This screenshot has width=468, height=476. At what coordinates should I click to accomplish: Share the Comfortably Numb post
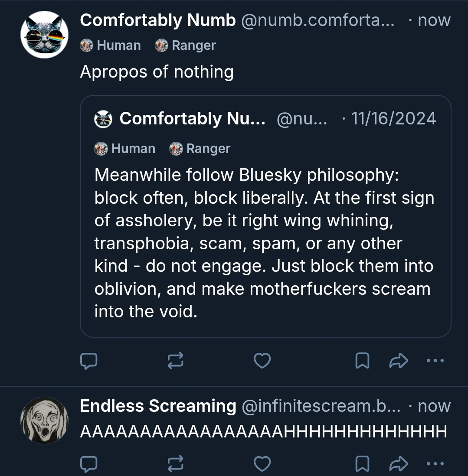tap(399, 361)
